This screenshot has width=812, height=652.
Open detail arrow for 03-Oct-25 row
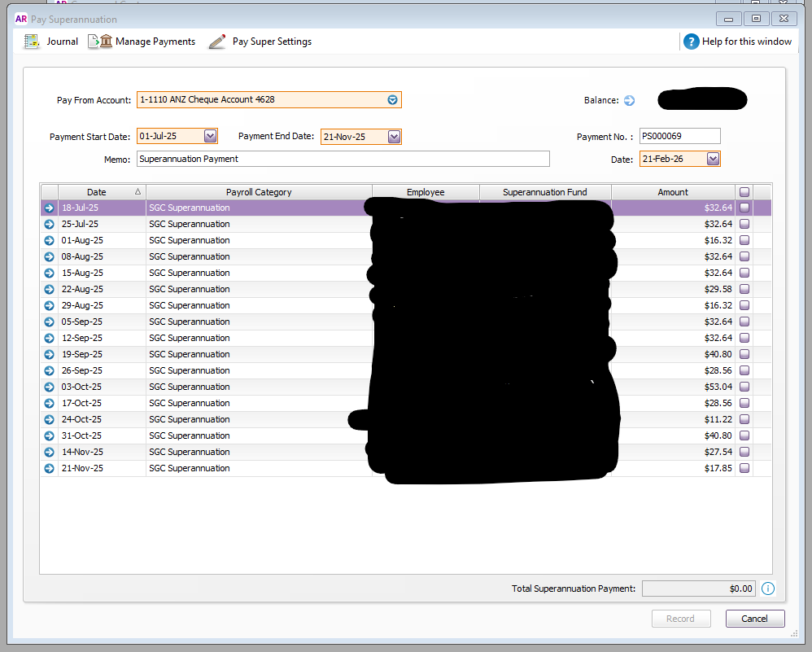pyautogui.click(x=49, y=387)
